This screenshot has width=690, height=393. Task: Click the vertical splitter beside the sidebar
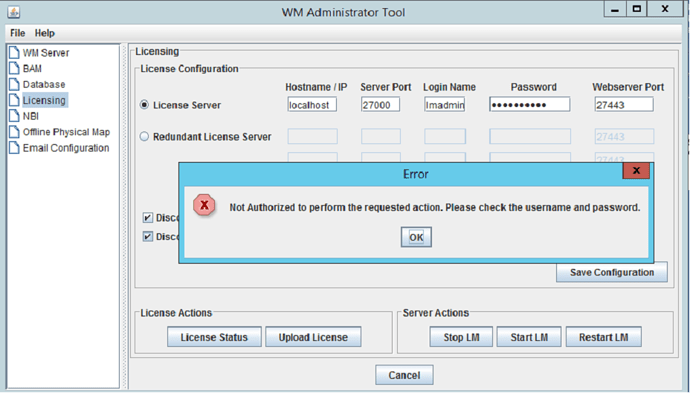coord(124,216)
